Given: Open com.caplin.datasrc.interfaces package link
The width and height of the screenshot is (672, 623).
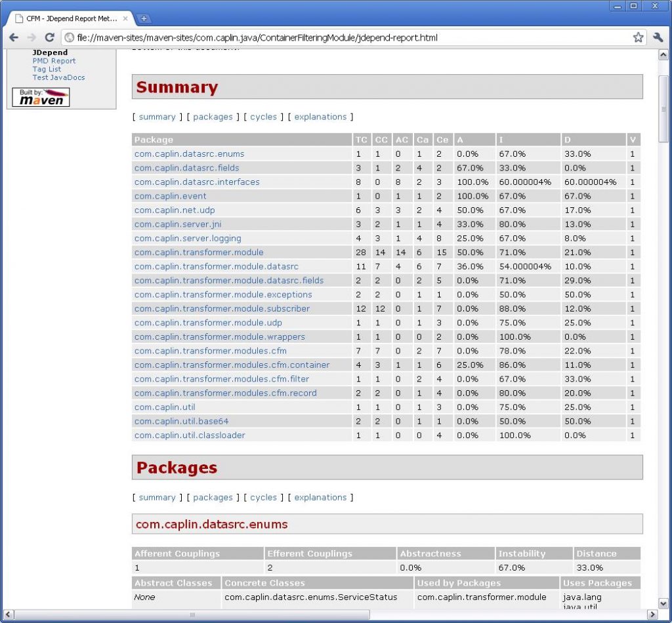Looking at the screenshot, I should coord(197,182).
